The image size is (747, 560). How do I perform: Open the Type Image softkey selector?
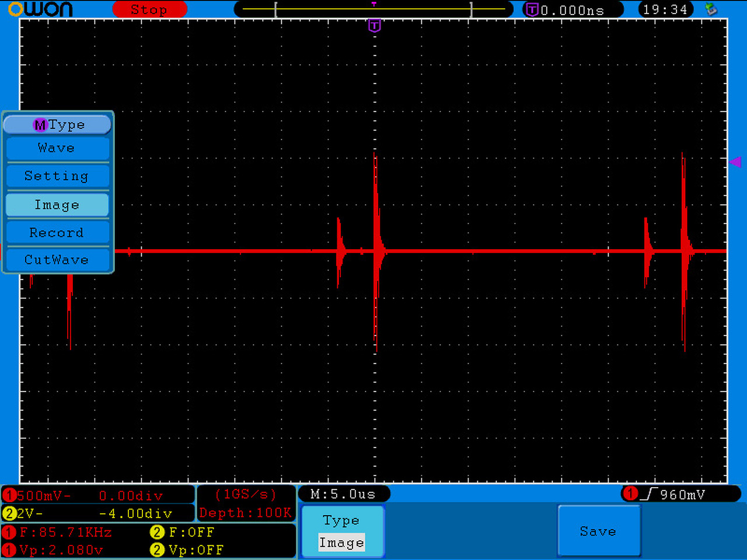343,531
